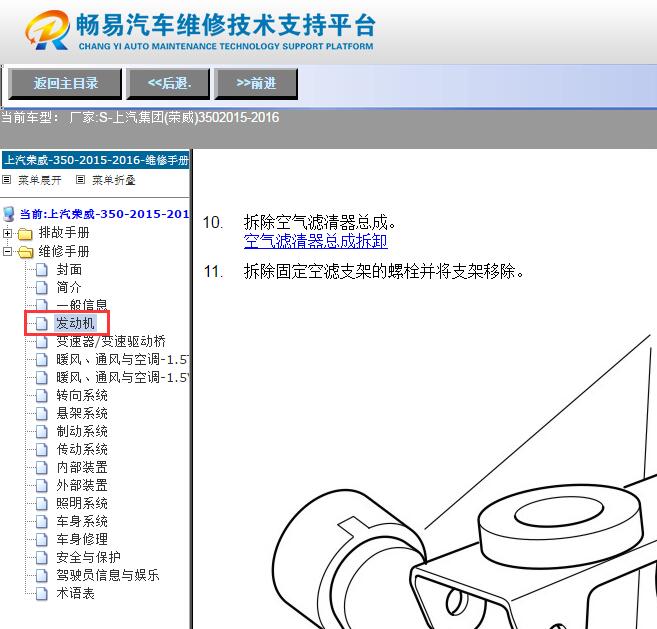Open the 空气滤清器总成拆卸 link

point(316,241)
